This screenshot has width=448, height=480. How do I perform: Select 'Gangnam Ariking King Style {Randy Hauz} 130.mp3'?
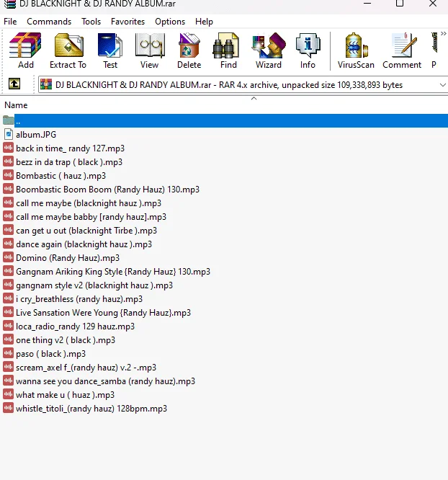coord(113,272)
